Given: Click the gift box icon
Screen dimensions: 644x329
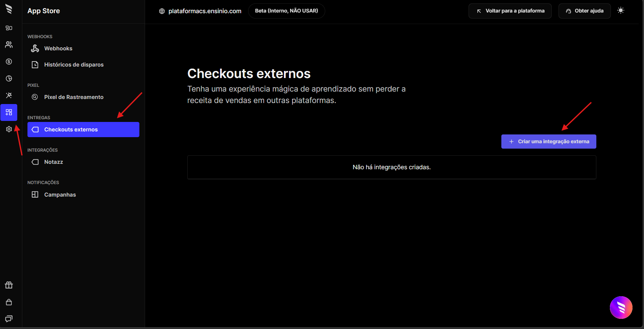Looking at the screenshot, I should 9,285.
